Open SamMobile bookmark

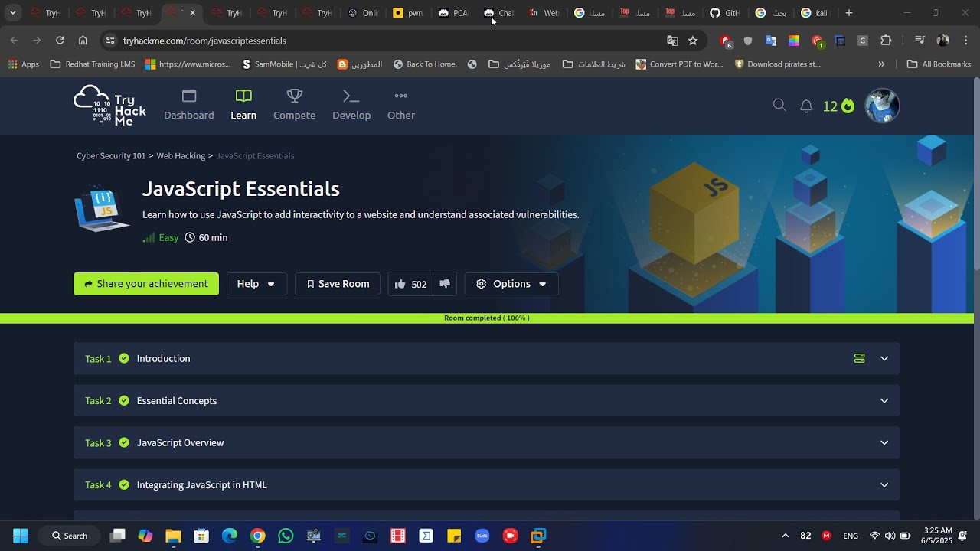pos(284,64)
